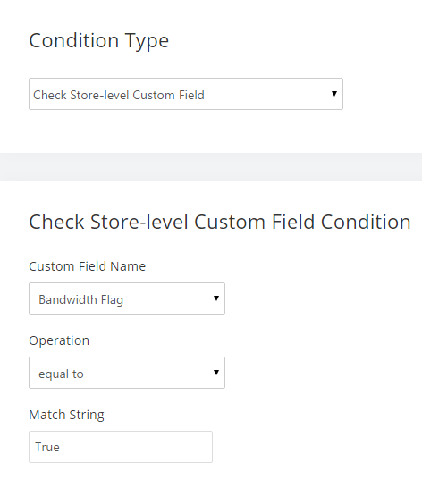
Task: Click the 'Check Store-level Custom Field Condition' heading
Action: click(220, 222)
